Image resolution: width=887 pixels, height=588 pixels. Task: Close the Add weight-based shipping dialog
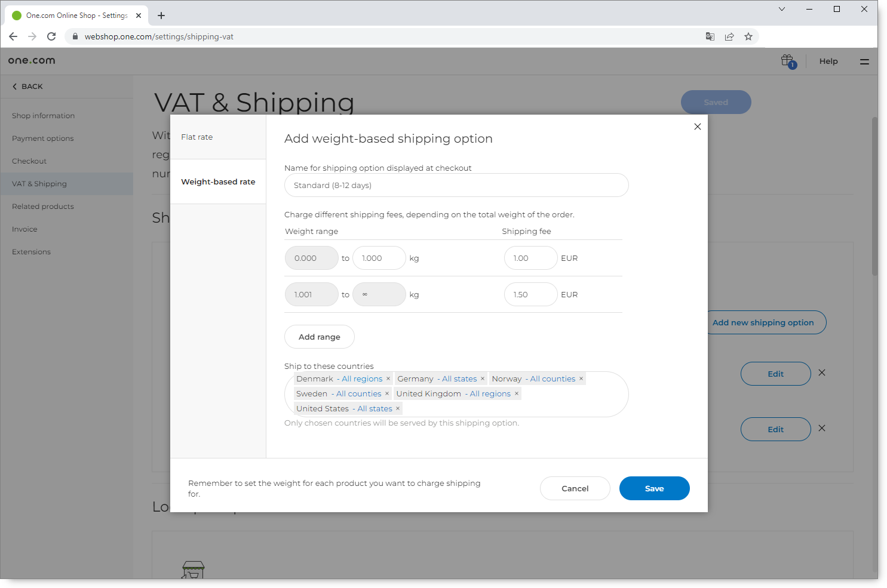[697, 127]
